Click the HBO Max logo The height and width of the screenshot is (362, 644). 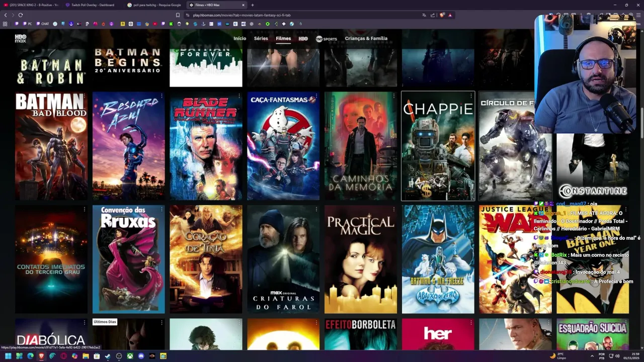[21, 38]
